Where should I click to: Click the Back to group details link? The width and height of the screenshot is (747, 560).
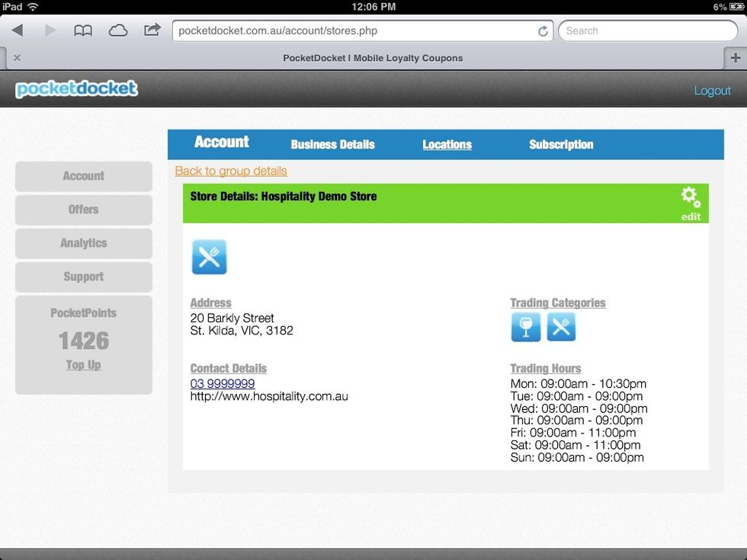coord(230,171)
